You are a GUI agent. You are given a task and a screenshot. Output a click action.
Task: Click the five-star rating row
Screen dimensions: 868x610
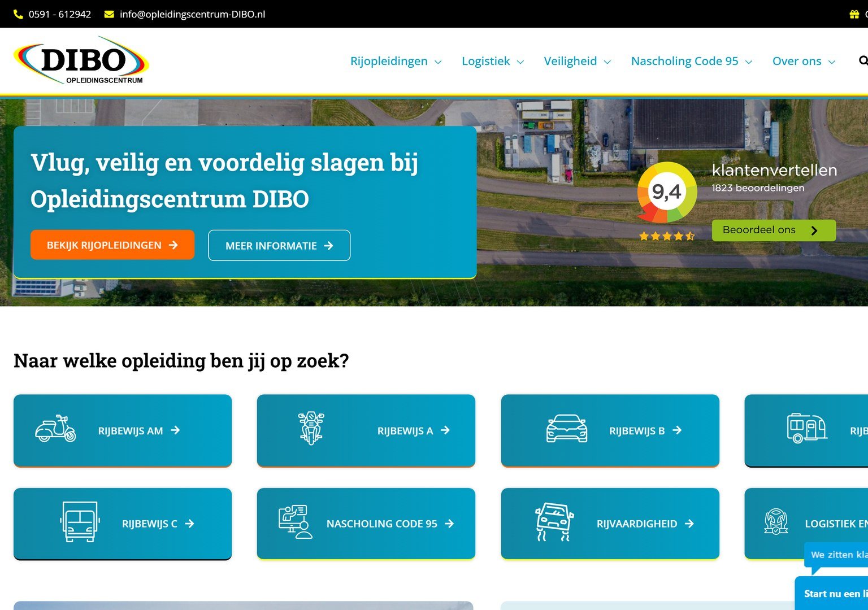[x=667, y=236]
